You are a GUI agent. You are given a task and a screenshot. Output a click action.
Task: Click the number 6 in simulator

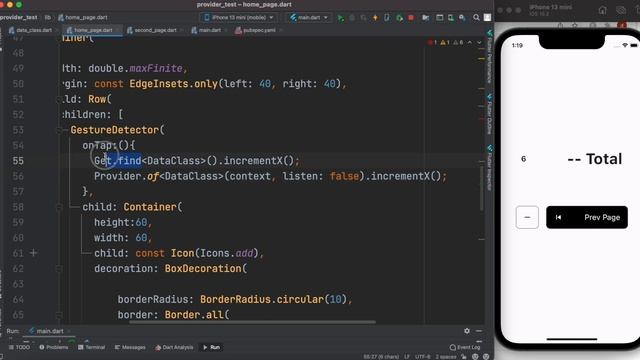click(524, 159)
